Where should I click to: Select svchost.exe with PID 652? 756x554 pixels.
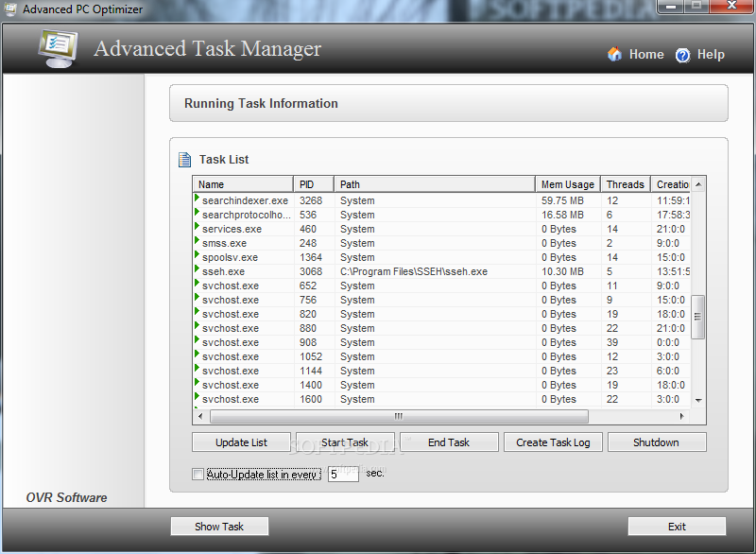(441, 286)
